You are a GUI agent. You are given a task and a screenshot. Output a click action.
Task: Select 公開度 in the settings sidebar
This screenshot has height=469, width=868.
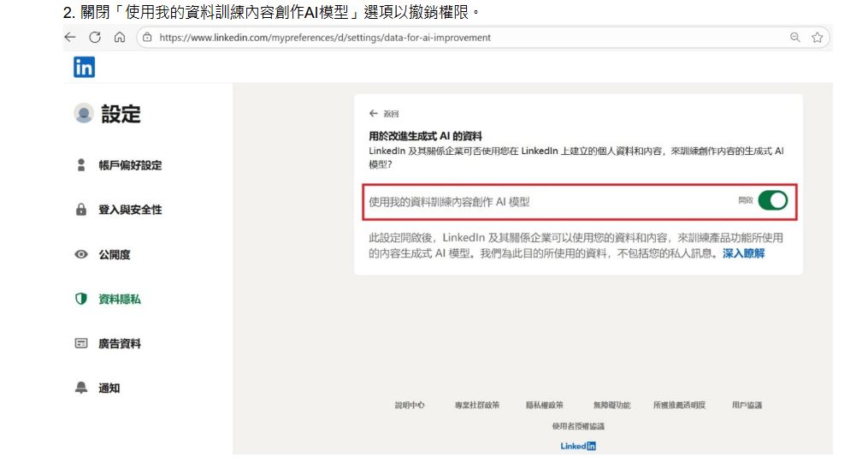pos(114,254)
